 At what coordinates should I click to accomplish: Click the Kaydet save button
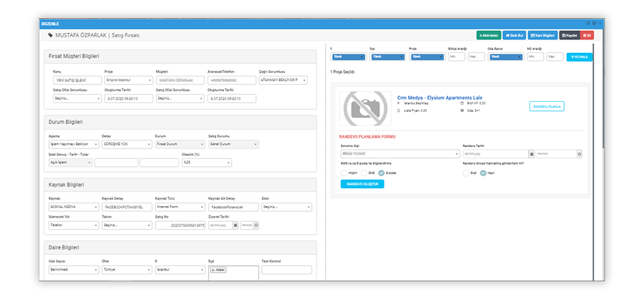tap(569, 35)
